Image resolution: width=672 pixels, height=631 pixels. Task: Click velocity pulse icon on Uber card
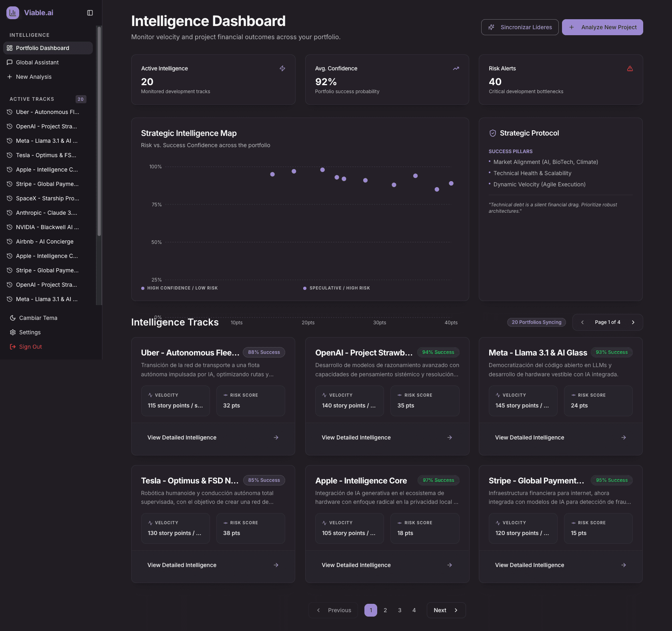150,395
